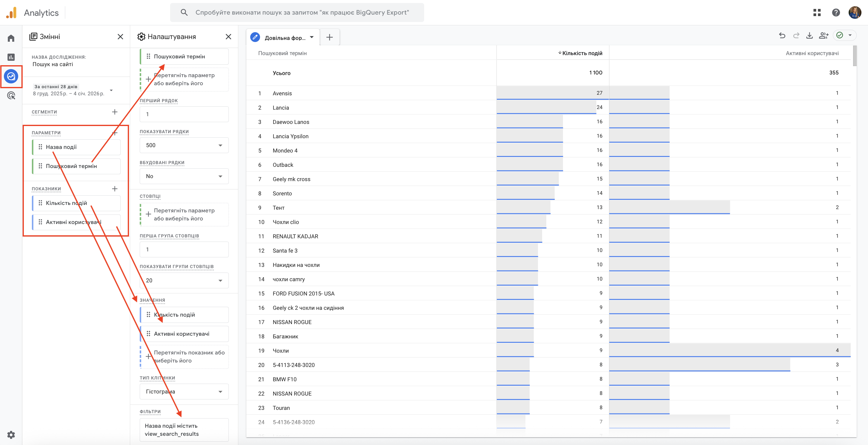Image resolution: width=868 pixels, height=445 pixels.
Task: Open the Reports bar chart icon
Action: click(x=11, y=57)
